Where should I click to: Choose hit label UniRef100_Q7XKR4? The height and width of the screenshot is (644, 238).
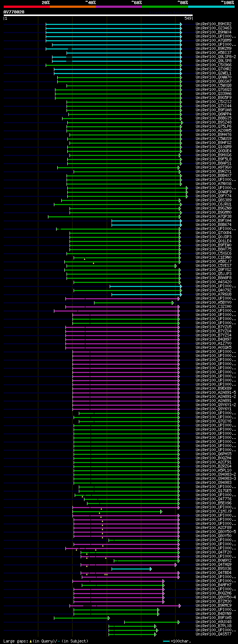click(x=213, y=233)
